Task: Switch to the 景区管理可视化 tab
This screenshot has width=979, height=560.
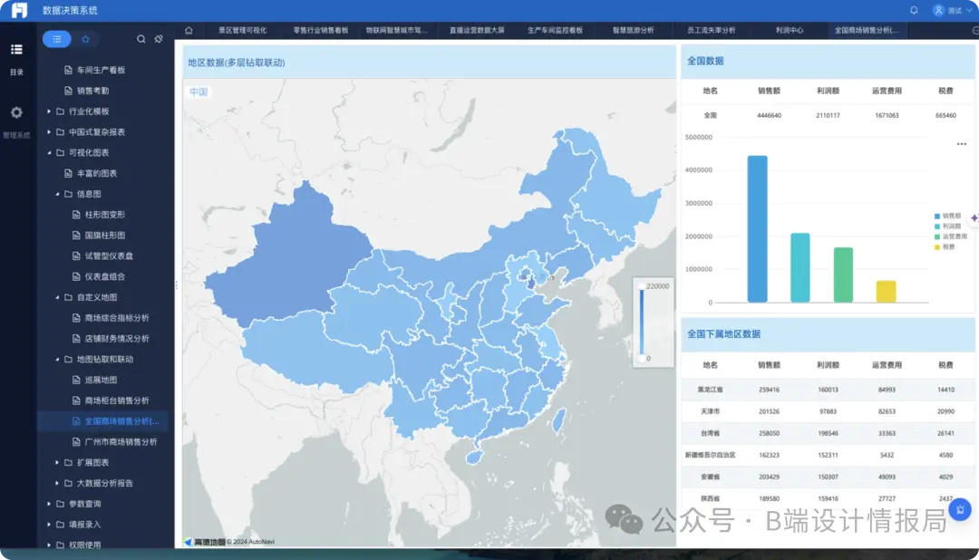Action: (242, 30)
